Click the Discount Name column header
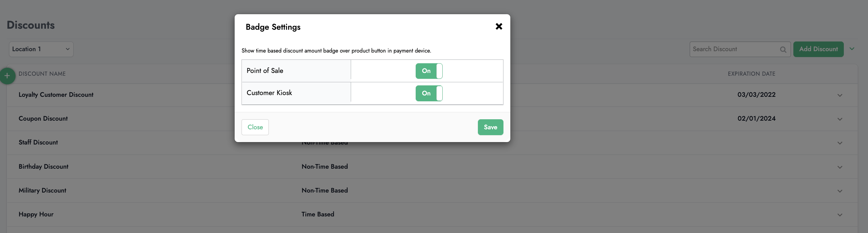 tap(42, 74)
